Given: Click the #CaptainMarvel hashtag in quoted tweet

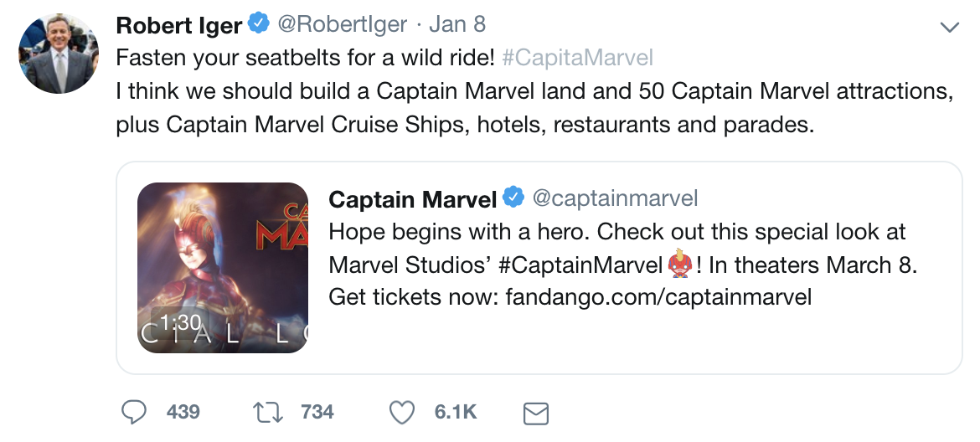Looking at the screenshot, I should [x=580, y=265].
